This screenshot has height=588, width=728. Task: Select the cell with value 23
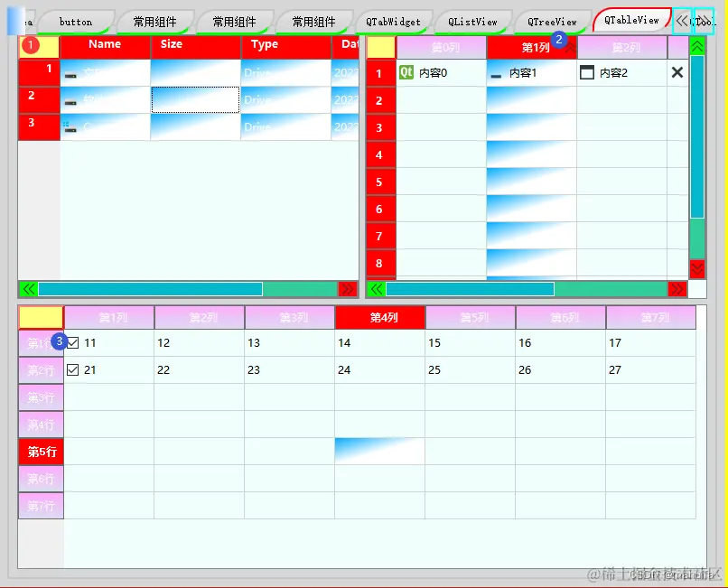290,369
